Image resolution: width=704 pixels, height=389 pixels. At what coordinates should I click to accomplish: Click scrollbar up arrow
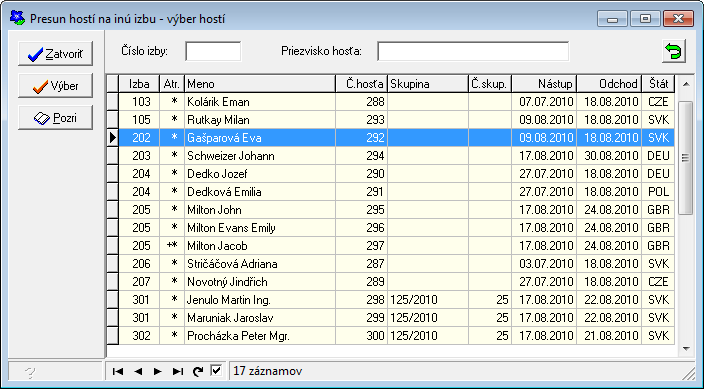pyautogui.click(x=686, y=84)
